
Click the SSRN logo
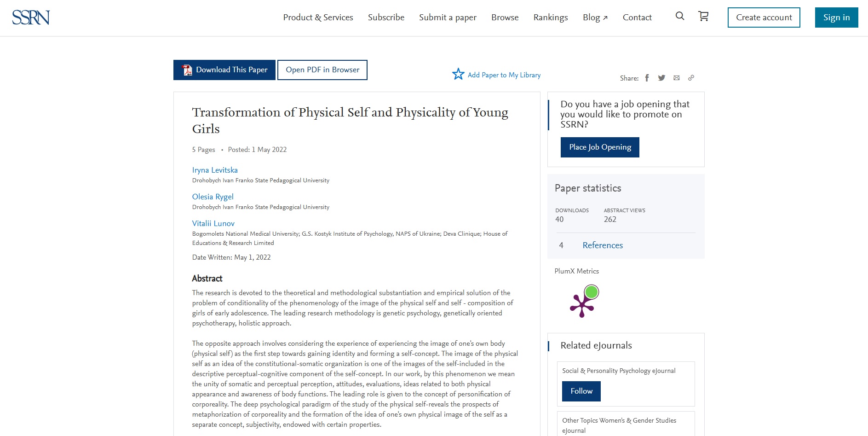(31, 17)
